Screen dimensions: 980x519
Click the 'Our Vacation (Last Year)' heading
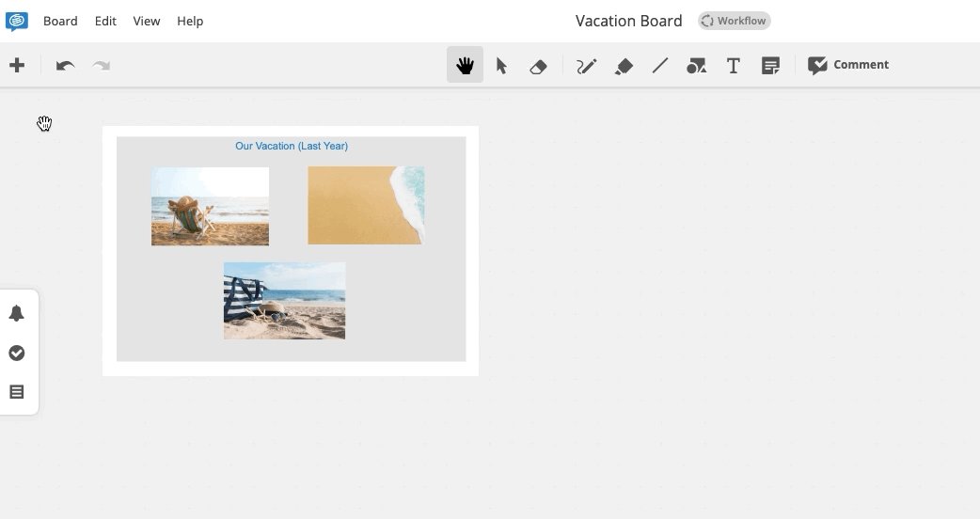click(292, 146)
